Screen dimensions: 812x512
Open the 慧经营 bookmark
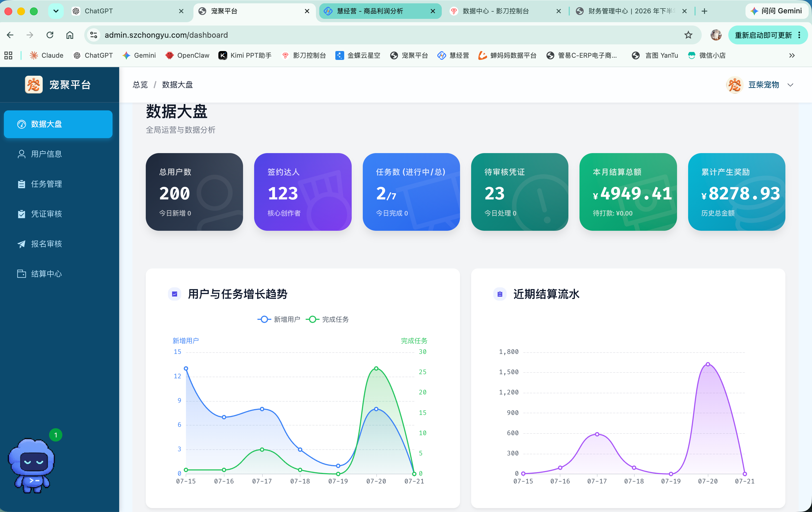click(453, 55)
